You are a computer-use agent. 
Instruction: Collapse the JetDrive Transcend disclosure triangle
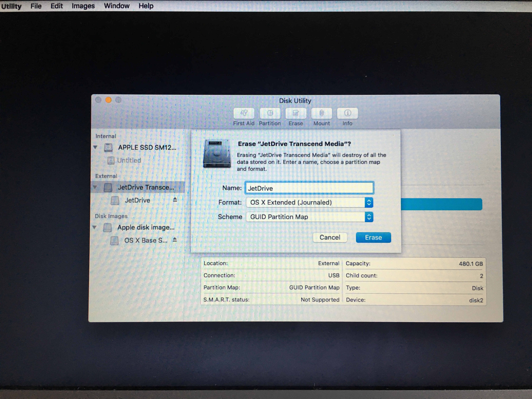[95, 187]
